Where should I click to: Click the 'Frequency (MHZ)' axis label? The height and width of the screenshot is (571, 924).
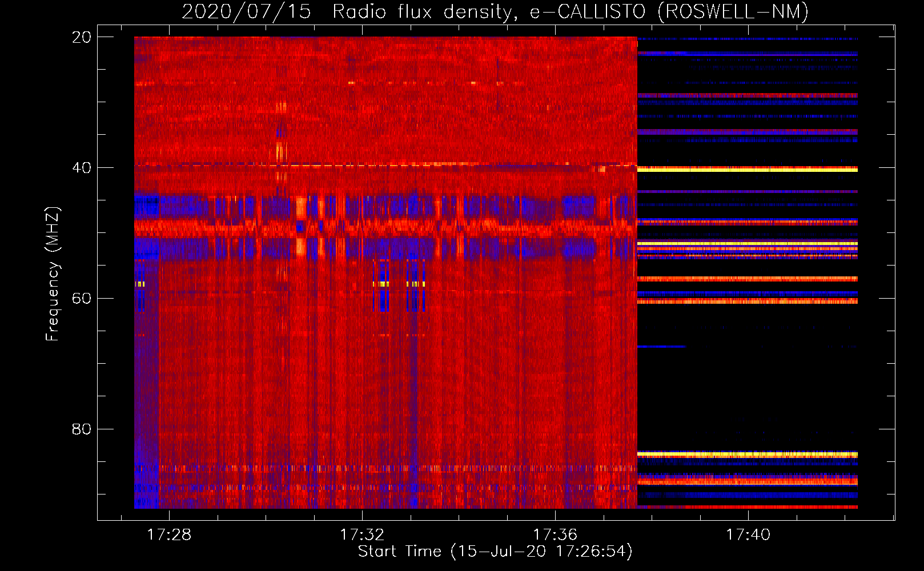pos(53,274)
